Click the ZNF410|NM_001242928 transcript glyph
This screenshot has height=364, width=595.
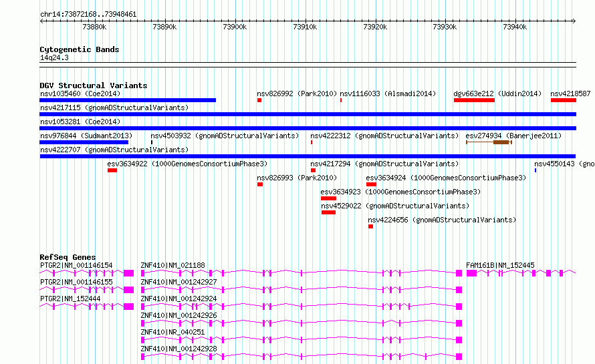coord(302,357)
